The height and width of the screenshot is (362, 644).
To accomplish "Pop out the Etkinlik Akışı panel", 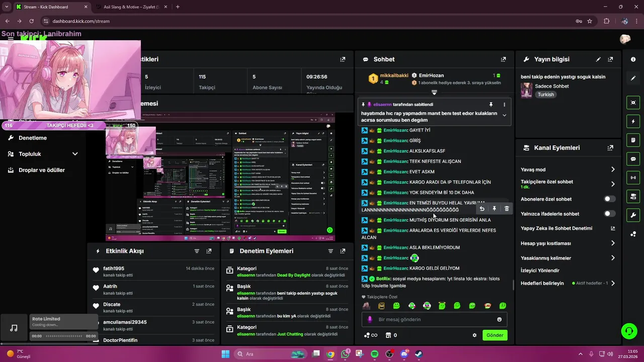I will click(209, 251).
